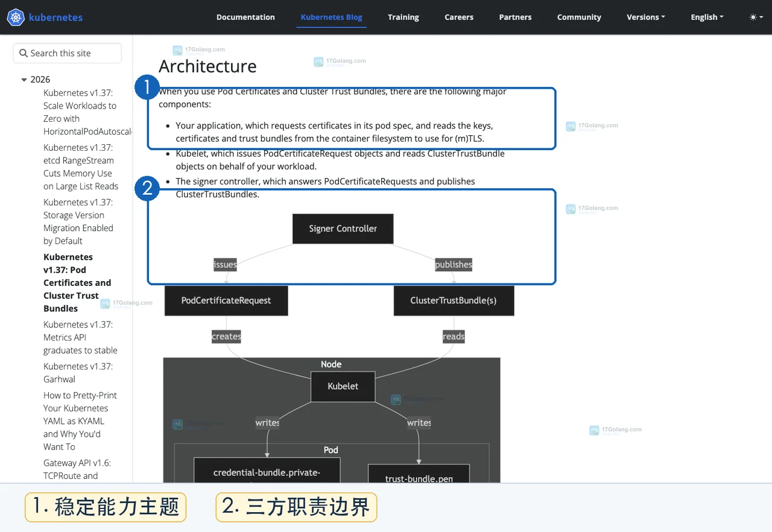Click the Architecture heading
The width and height of the screenshot is (772, 532).
click(x=207, y=66)
